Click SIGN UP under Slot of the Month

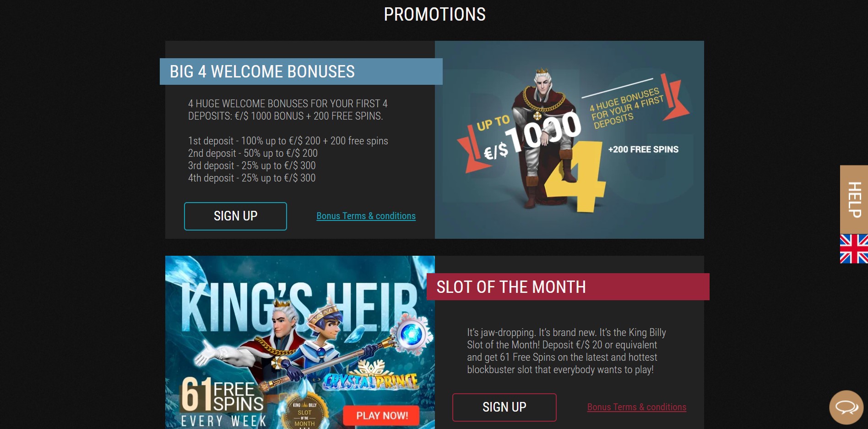504,407
